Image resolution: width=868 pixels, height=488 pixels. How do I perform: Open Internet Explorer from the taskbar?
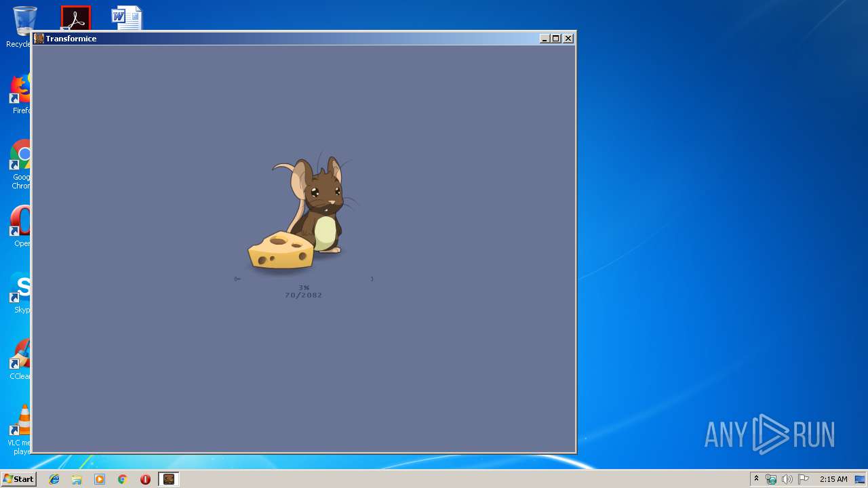point(54,479)
